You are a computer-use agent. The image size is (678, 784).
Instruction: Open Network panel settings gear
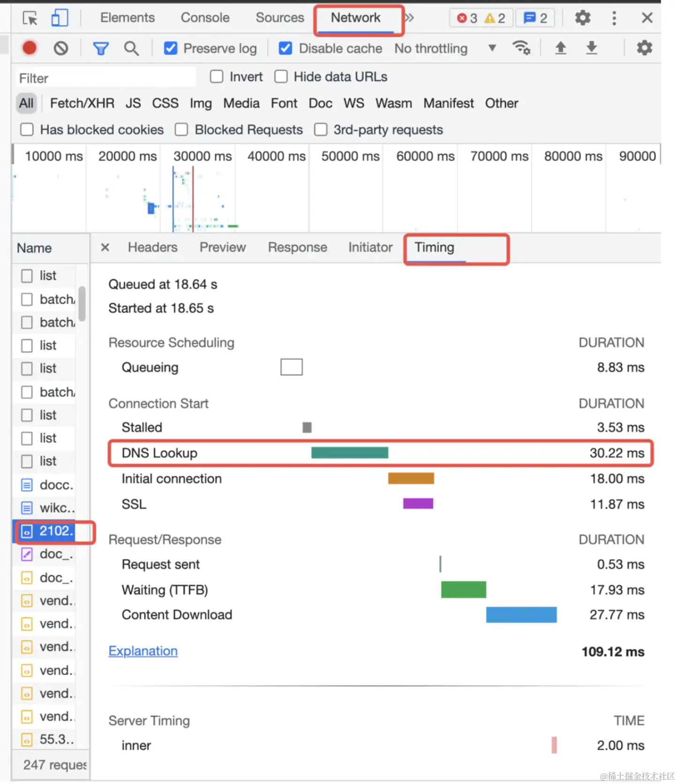644,48
